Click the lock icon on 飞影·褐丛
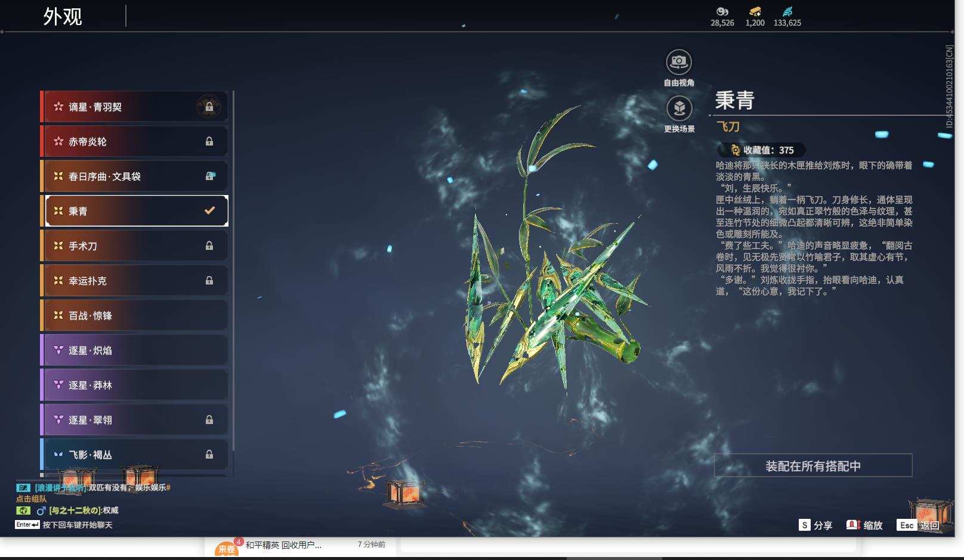Viewport: 964px width, 560px height. [x=209, y=454]
